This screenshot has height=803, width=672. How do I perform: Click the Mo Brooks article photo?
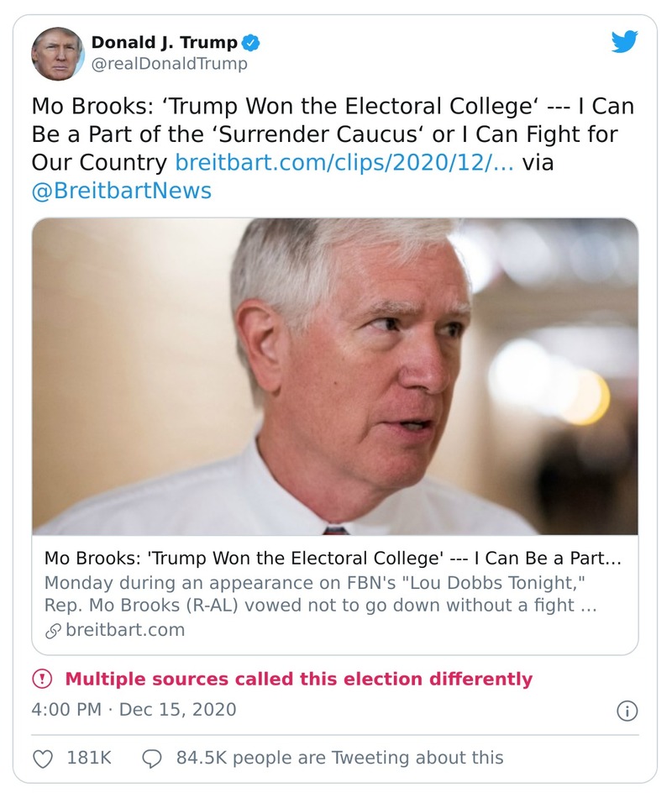(334, 376)
